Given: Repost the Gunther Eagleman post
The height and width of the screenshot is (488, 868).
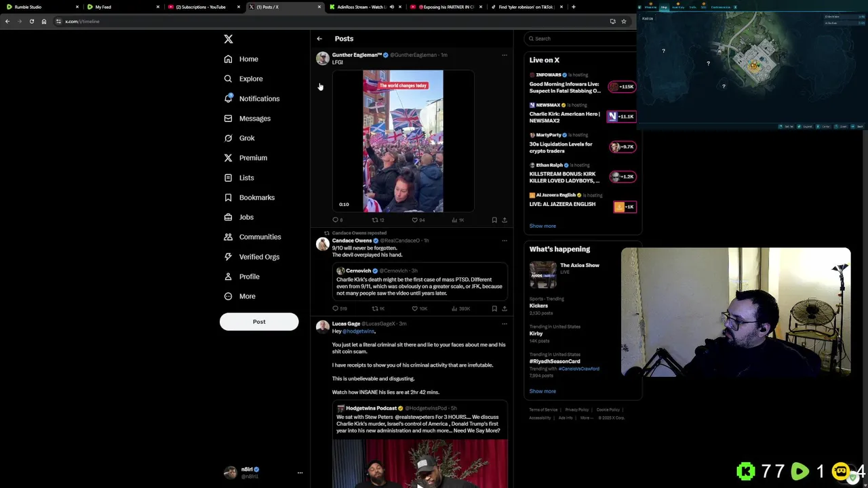Looking at the screenshot, I should (378, 220).
